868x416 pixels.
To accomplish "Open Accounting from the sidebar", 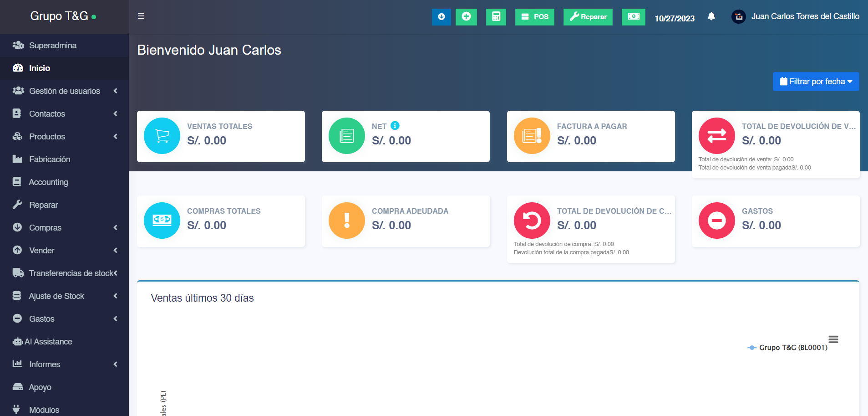I will pyautogui.click(x=48, y=182).
